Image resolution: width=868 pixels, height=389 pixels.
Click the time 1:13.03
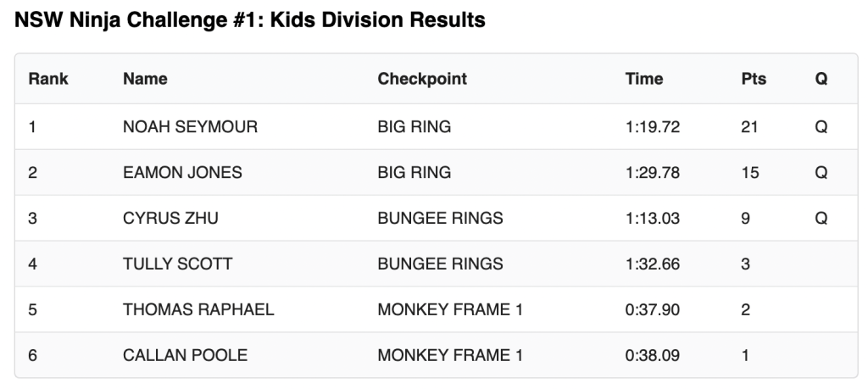pyautogui.click(x=653, y=219)
